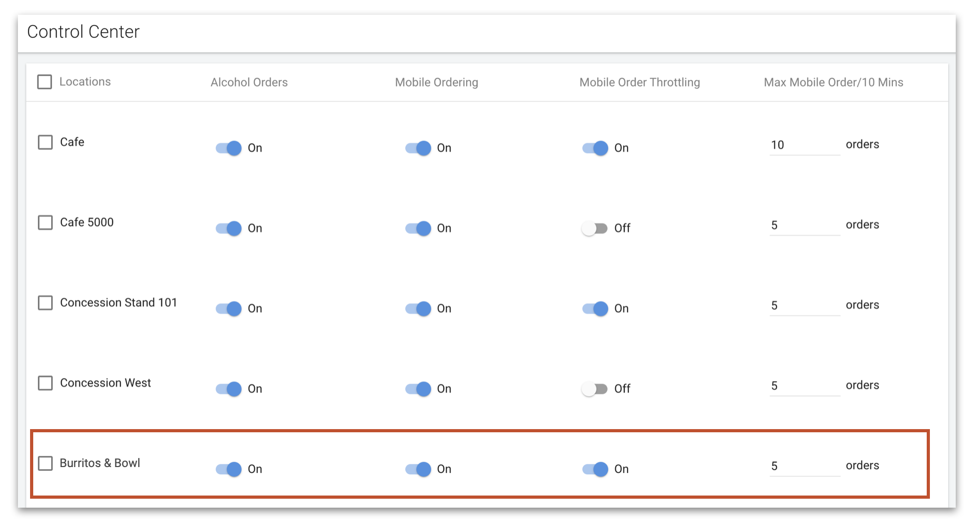Toggle Alcohol Orders for Cafe
980x524 pixels.
click(229, 148)
